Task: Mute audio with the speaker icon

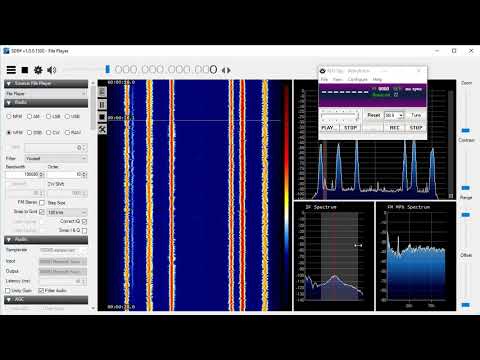Action: (x=51, y=70)
